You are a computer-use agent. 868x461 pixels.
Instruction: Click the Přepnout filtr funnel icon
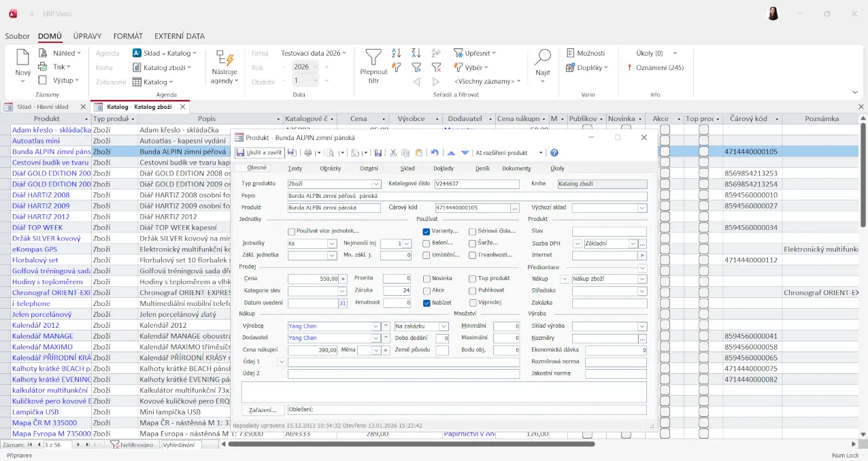click(x=373, y=58)
